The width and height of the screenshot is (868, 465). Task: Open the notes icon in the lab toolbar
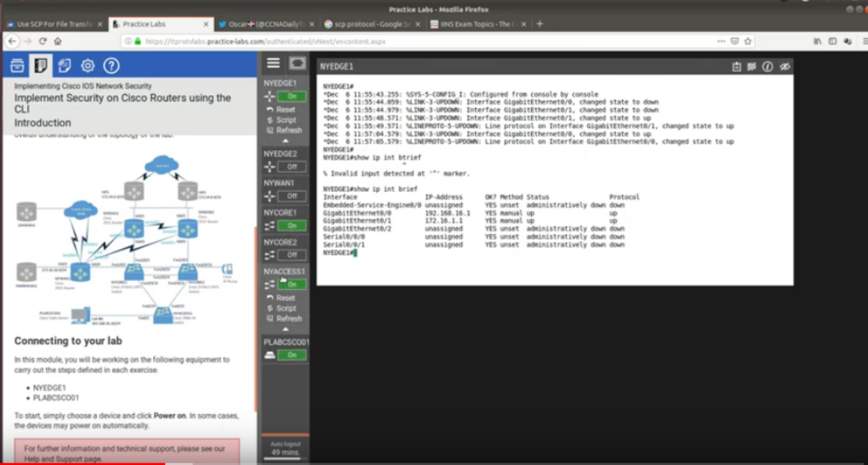point(64,65)
